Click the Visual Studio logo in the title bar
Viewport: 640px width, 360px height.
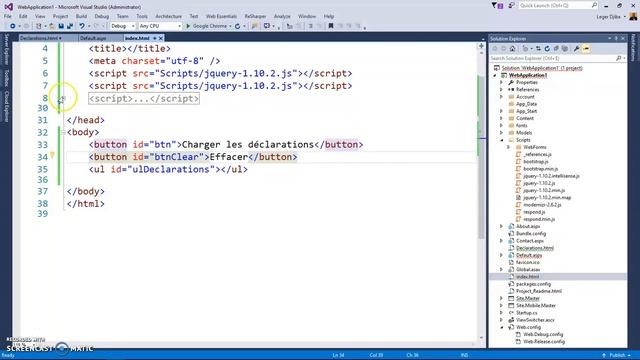click(x=8, y=7)
